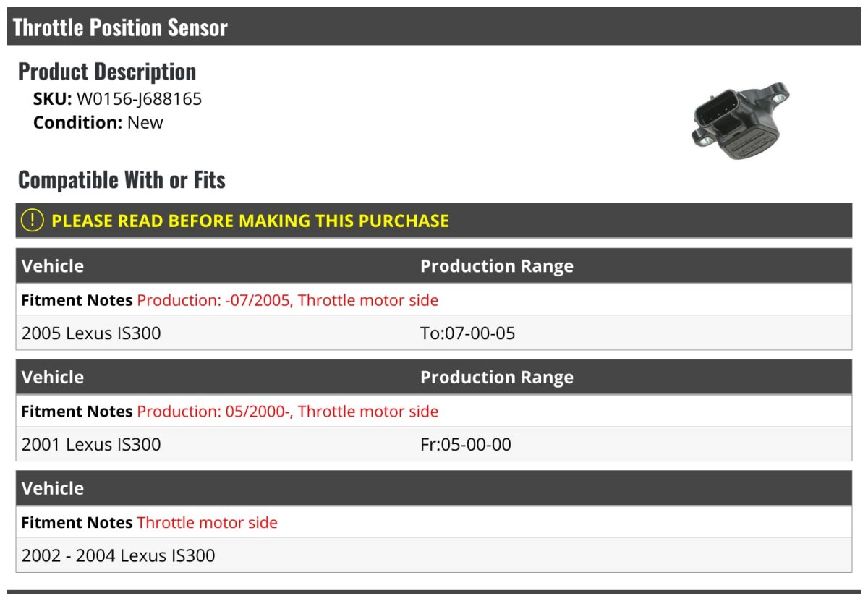Screen dimensions: 868x601
Task: Click the "Compatible With or Fits" heading
Action: click(122, 179)
